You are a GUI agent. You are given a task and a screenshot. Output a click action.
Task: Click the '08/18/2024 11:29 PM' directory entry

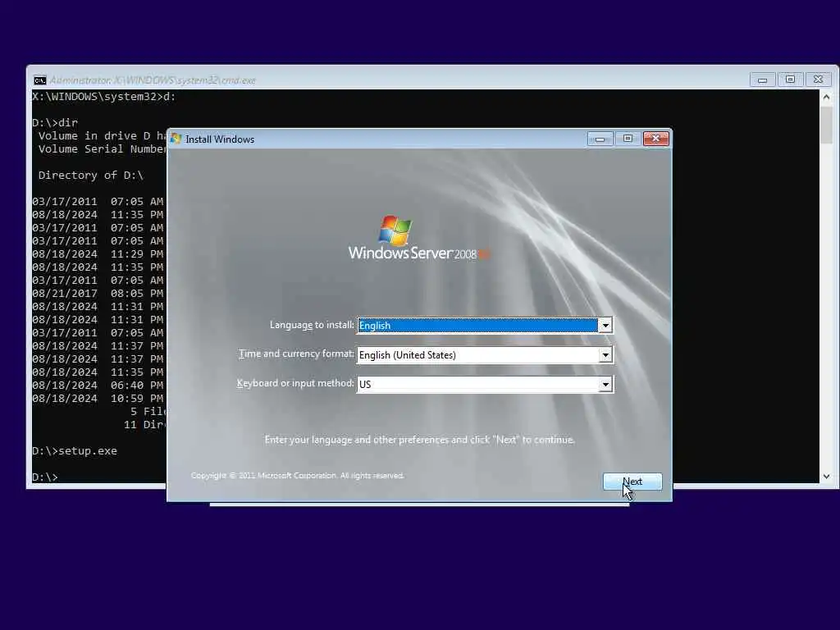[x=98, y=254]
